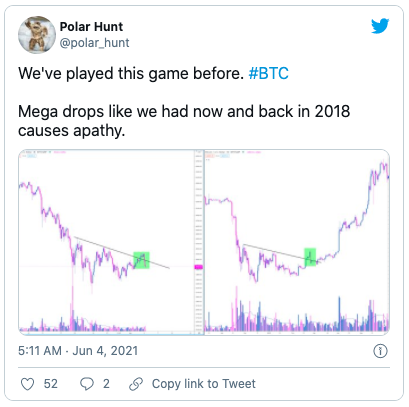This screenshot has width=409, height=407.
Task: Click the tall pink volume spike in left chart
Action: 72,308
